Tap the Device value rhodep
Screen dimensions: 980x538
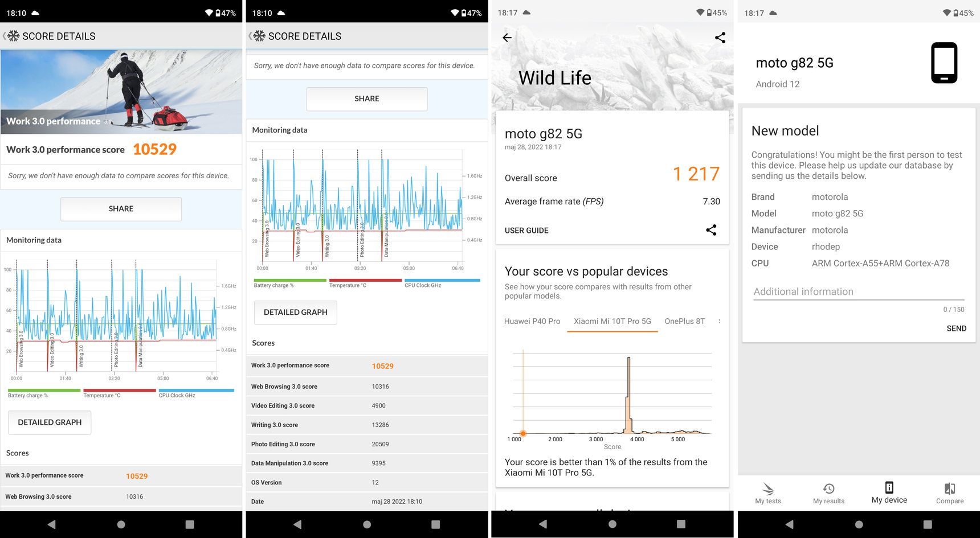click(826, 247)
